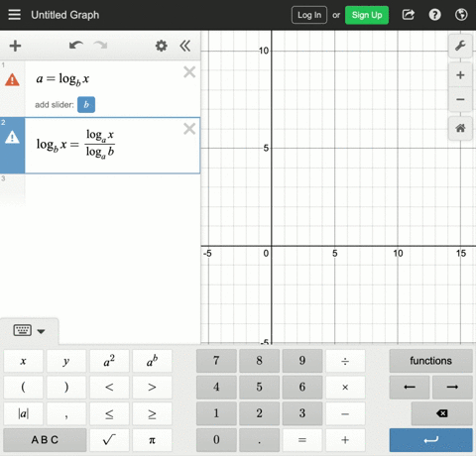Open the language globe icon

(461, 15)
